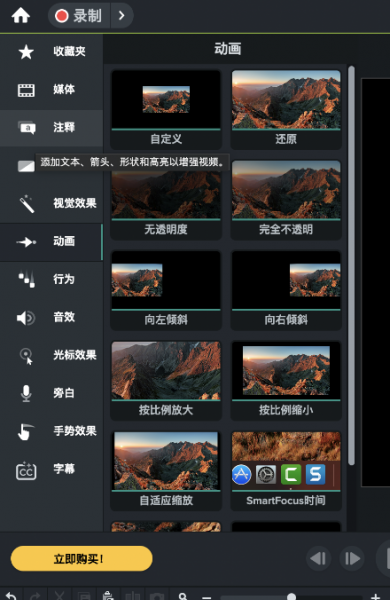Viewport: 390px width, 600px height.
Task: Open the 媒体 media bin tab
Action: (51, 90)
